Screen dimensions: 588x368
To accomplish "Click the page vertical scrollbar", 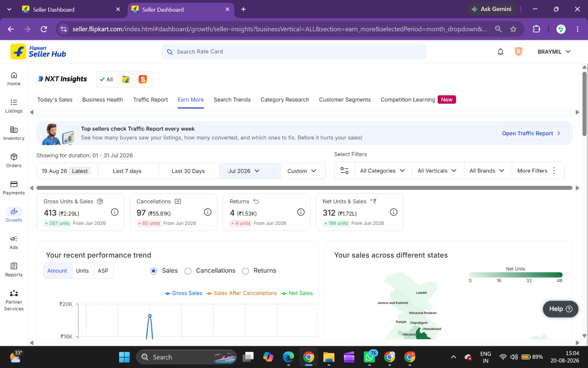I will (x=584, y=104).
